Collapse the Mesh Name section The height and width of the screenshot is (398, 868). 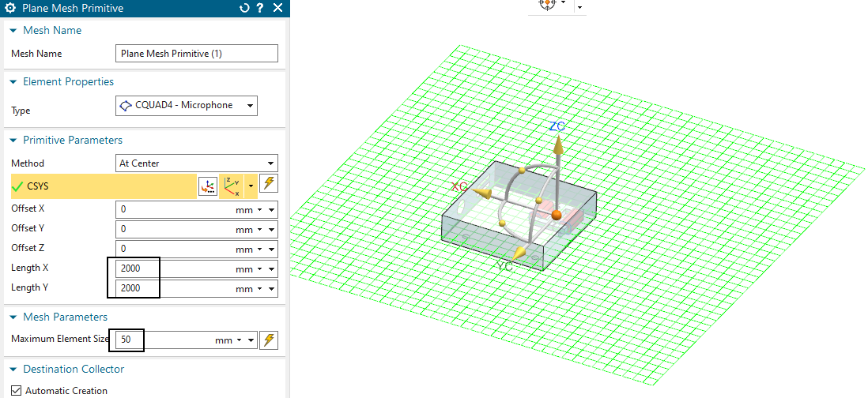click(x=13, y=31)
